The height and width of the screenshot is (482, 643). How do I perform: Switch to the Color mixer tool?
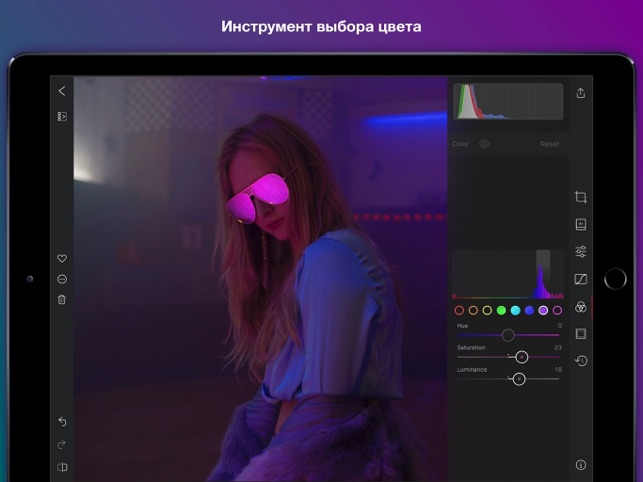581,307
